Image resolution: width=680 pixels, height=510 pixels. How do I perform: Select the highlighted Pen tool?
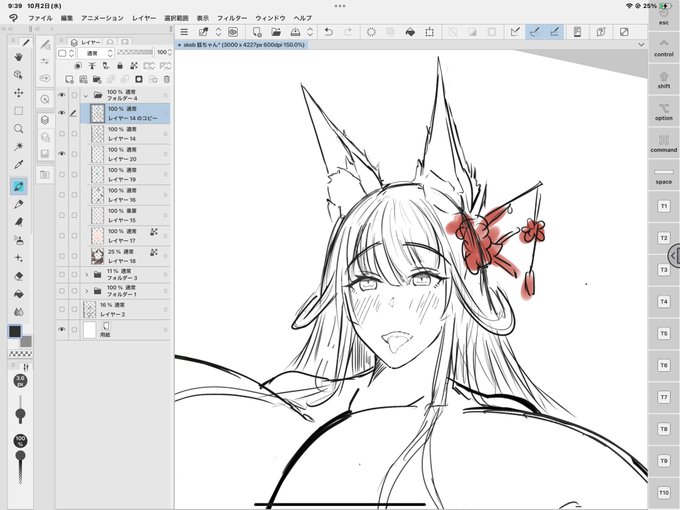click(19, 186)
